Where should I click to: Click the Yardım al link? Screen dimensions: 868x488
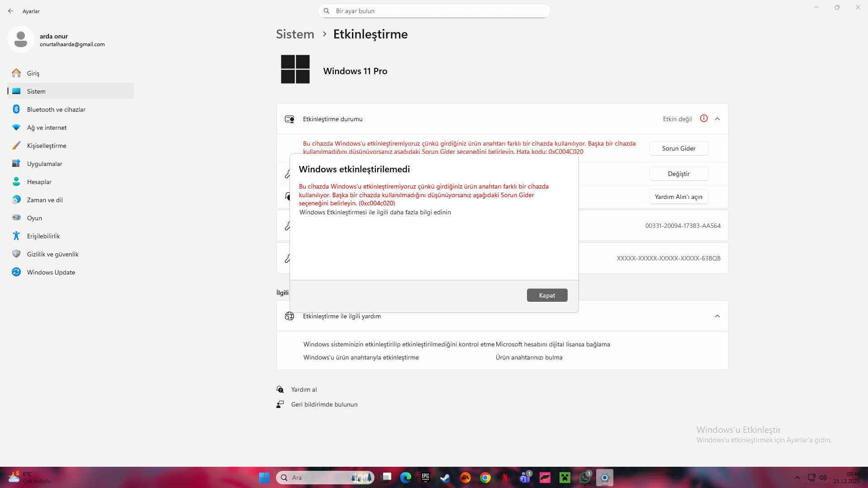pyautogui.click(x=304, y=389)
